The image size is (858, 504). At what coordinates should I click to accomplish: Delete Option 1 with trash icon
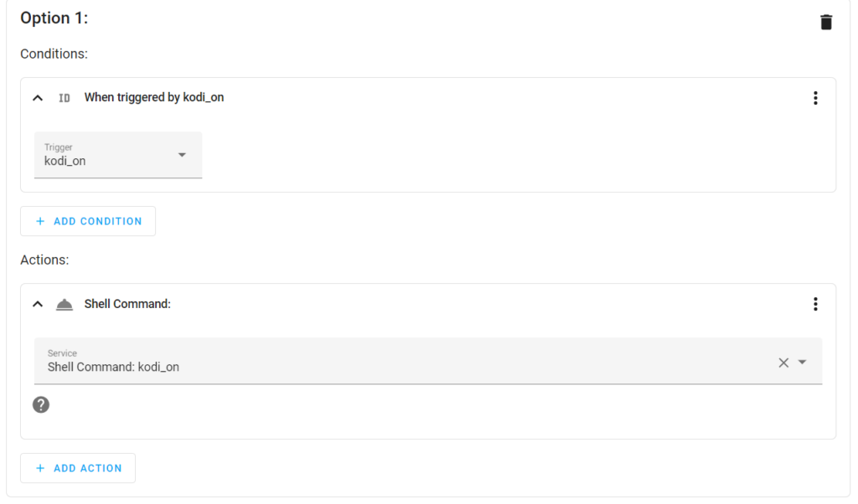pyautogui.click(x=825, y=23)
